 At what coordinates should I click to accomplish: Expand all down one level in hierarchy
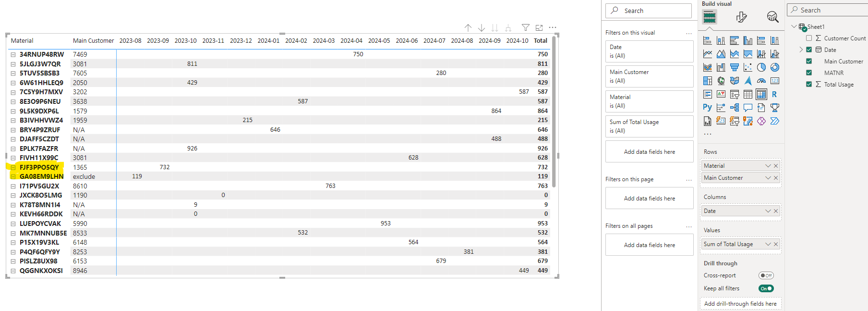coord(508,28)
